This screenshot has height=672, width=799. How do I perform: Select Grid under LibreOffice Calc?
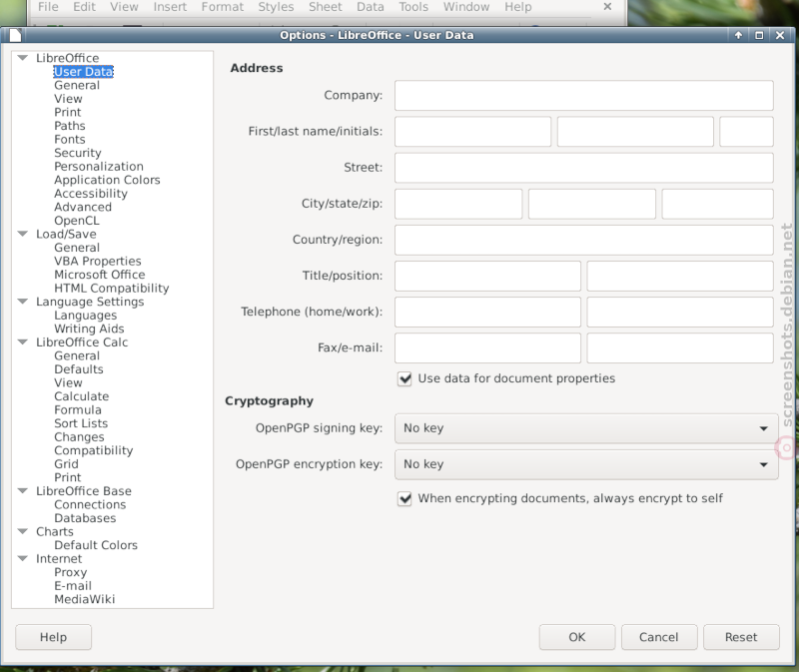(x=66, y=464)
